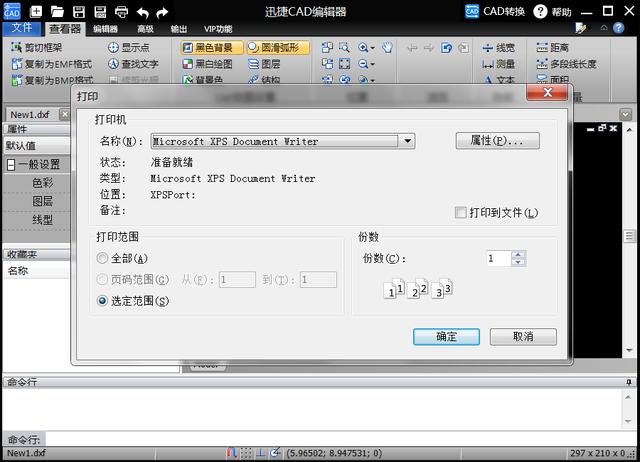Open CAD转换 converter

(495, 11)
